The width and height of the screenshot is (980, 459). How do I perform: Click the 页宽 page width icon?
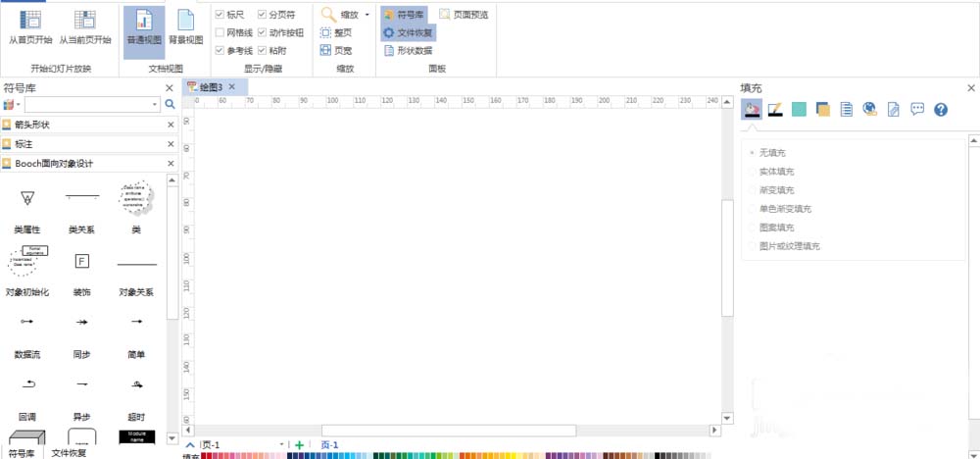pos(325,51)
